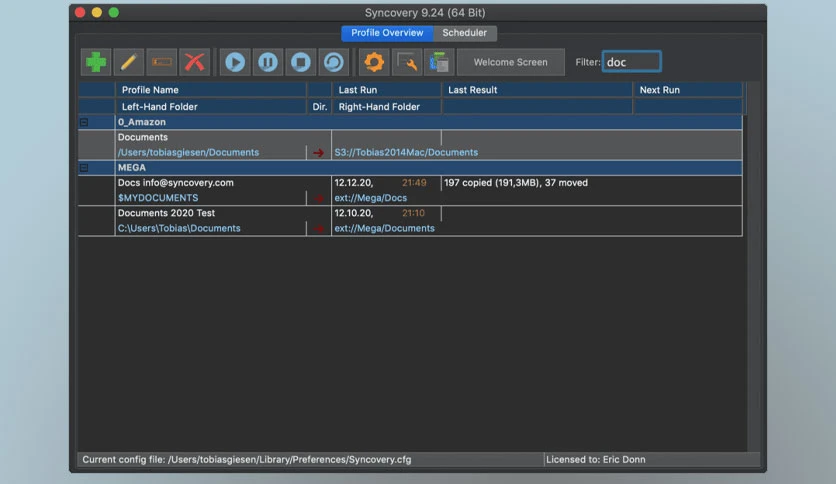Select the 0_Amazon group row
This screenshot has height=484, width=836.
[x=411, y=122]
